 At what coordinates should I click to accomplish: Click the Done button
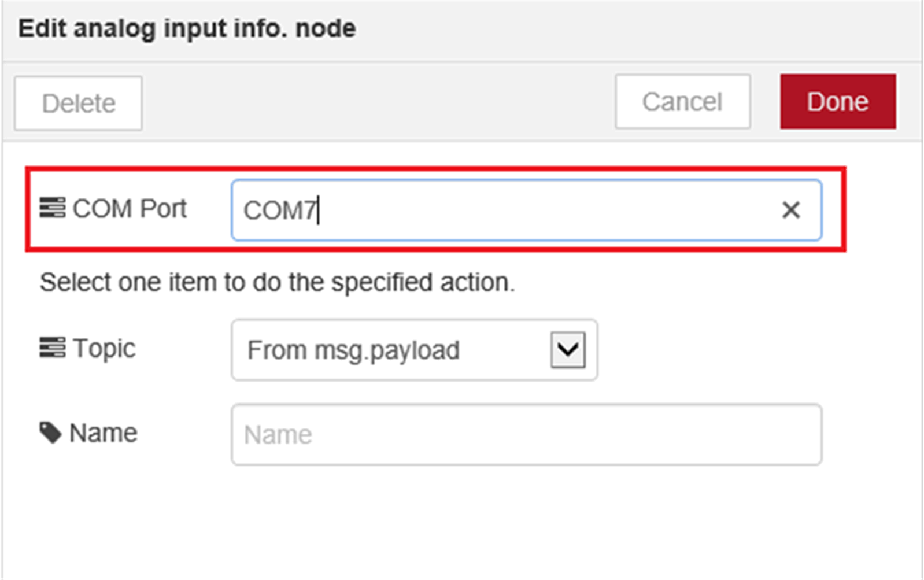(x=837, y=102)
